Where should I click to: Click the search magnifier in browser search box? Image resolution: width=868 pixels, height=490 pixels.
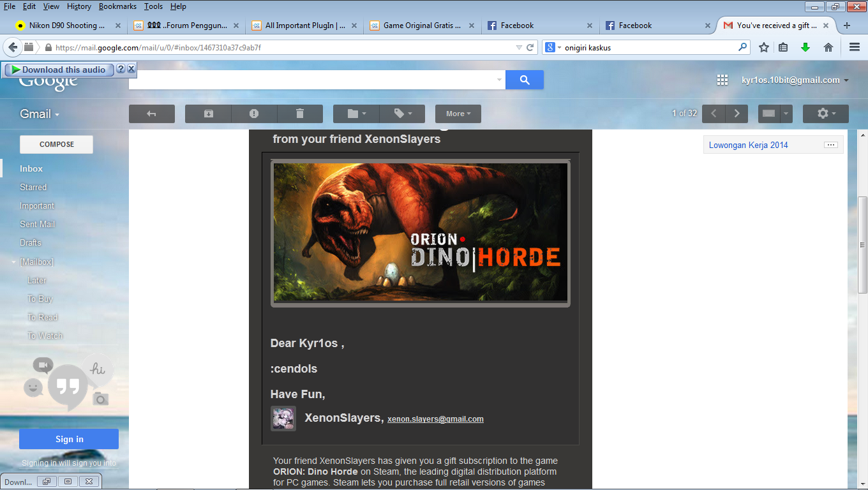click(x=742, y=47)
